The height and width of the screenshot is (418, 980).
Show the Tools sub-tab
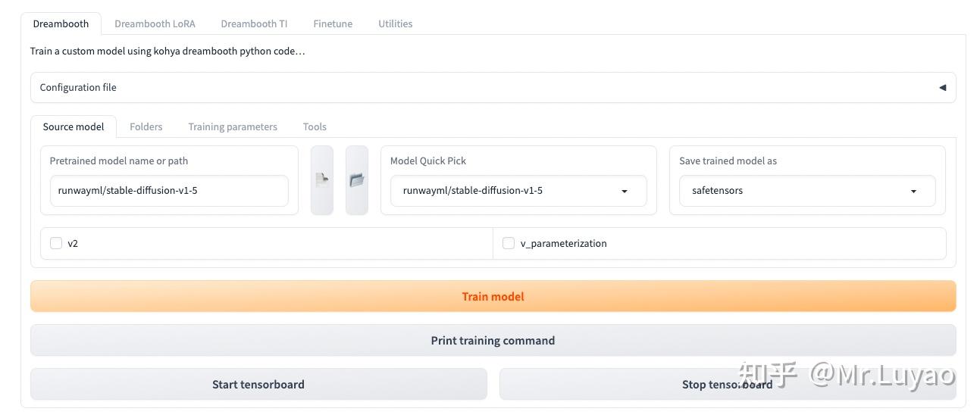point(315,126)
